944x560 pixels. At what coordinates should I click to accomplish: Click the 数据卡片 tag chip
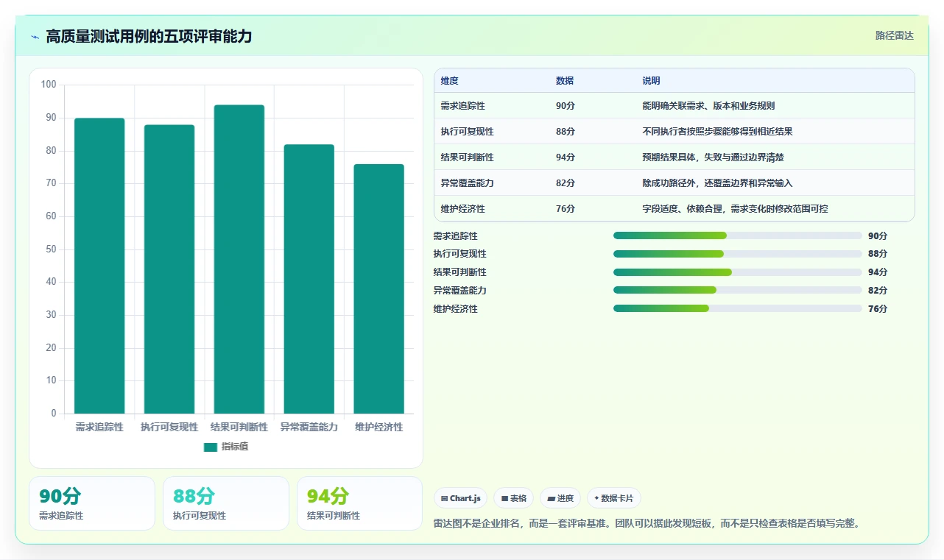614,498
